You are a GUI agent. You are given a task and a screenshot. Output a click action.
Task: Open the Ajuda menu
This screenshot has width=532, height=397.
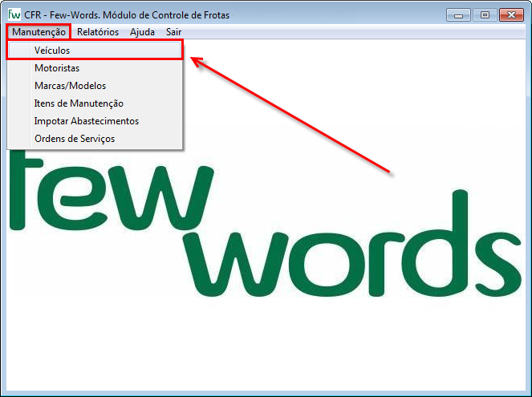coord(142,32)
